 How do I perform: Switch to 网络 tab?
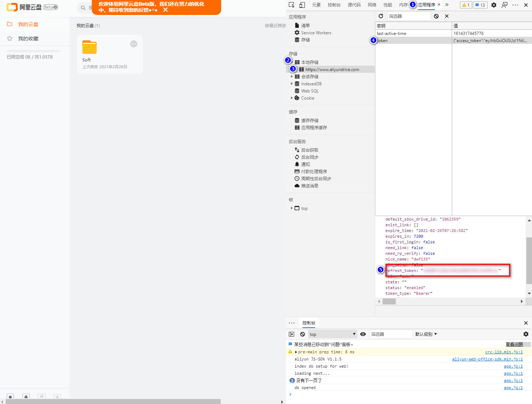372,5
